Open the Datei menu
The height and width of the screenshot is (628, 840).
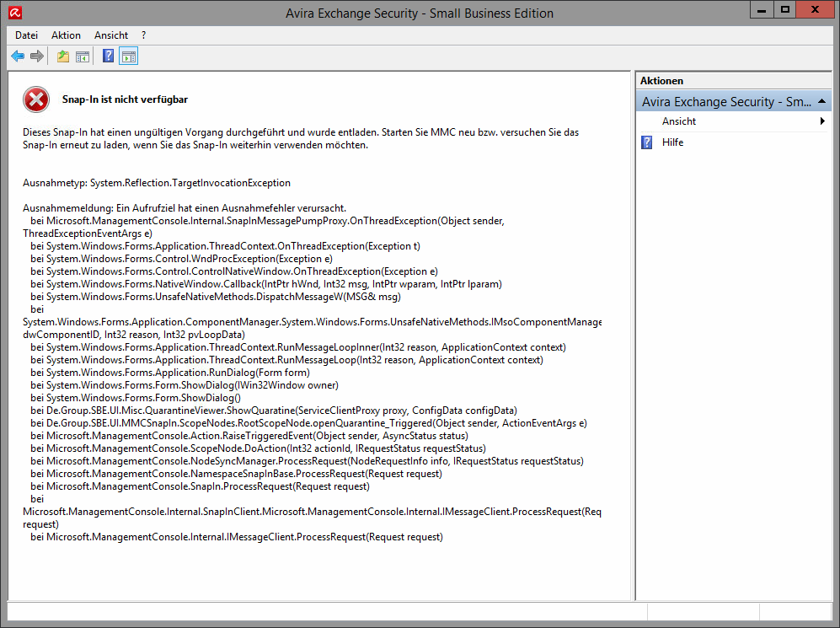click(x=26, y=35)
